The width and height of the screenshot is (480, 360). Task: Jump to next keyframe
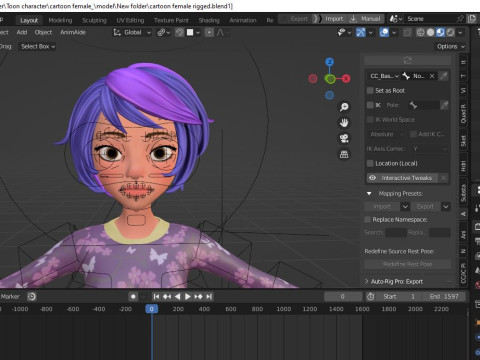pyautogui.click(x=198, y=296)
